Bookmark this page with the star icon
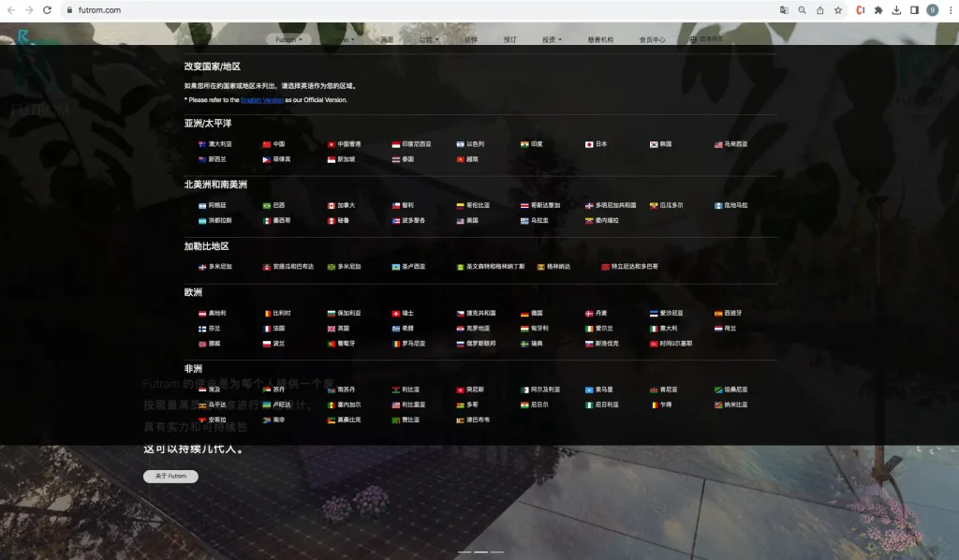 click(x=838, y=10)
